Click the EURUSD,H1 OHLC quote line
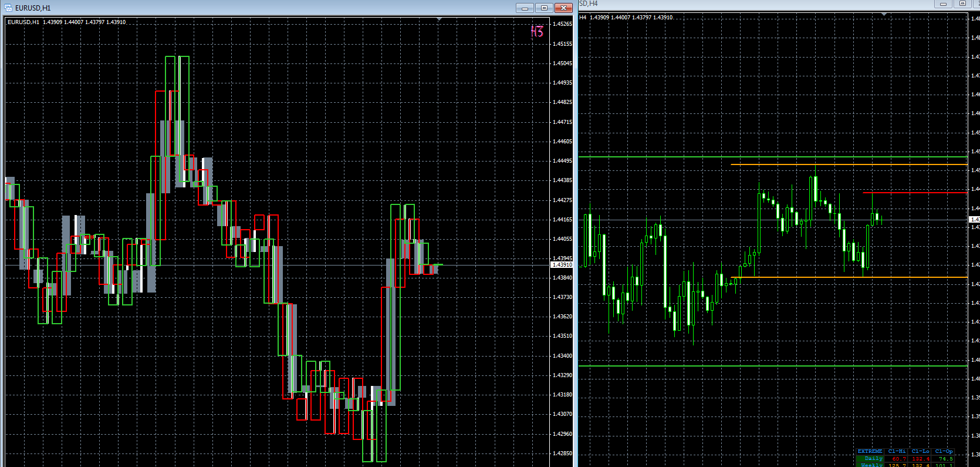Screen dimensions: 980x467 pos(66,22)
